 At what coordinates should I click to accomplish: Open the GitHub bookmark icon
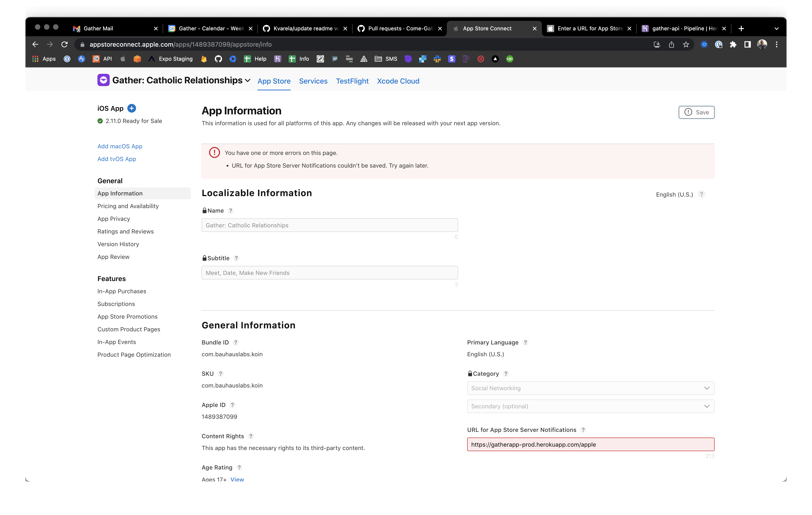click(x=218, y=59)
